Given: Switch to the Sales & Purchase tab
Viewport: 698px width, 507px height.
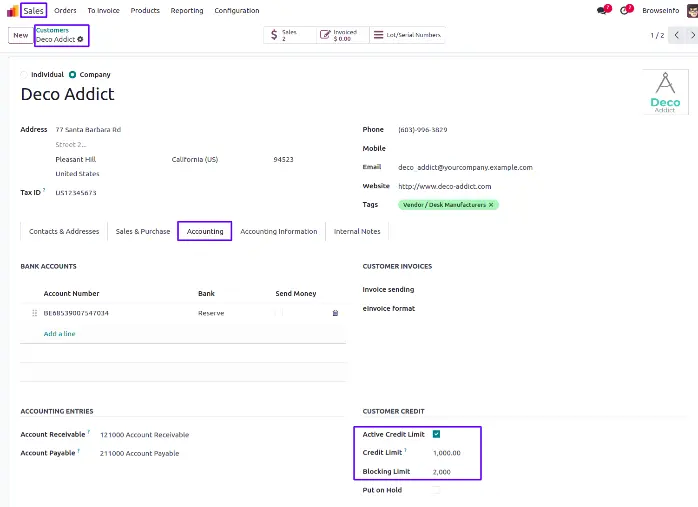Looking at the screenshot, I should [x=143, y=231].
